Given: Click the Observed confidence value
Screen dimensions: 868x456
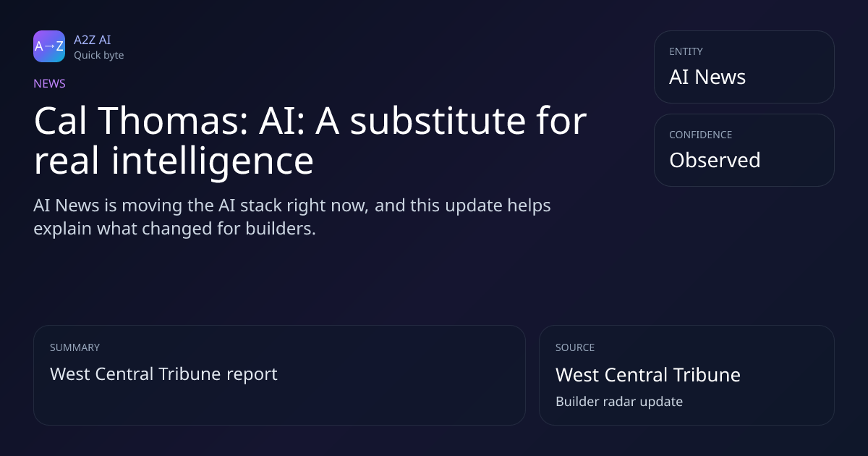Looking at the screenshot, I should pos(715,160).
